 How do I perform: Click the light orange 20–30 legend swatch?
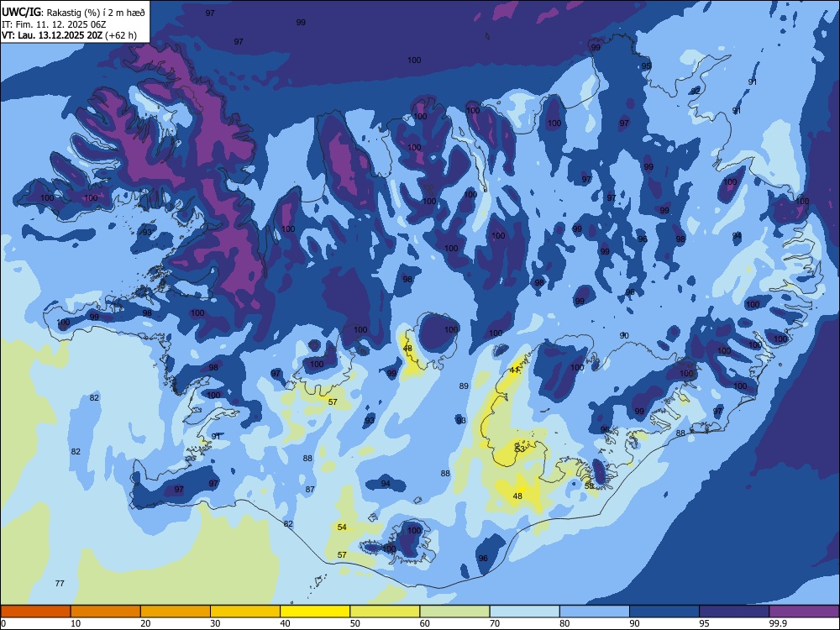176,612
